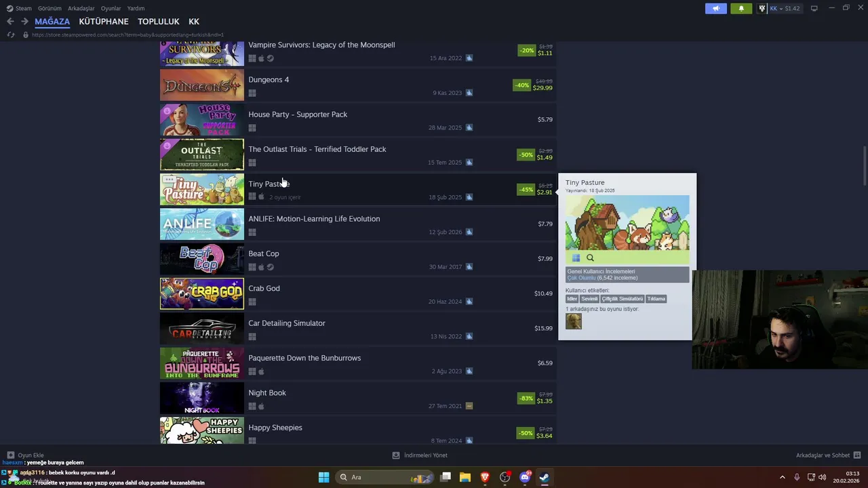Open the Arkadaşlar menu

pos(81,8)
